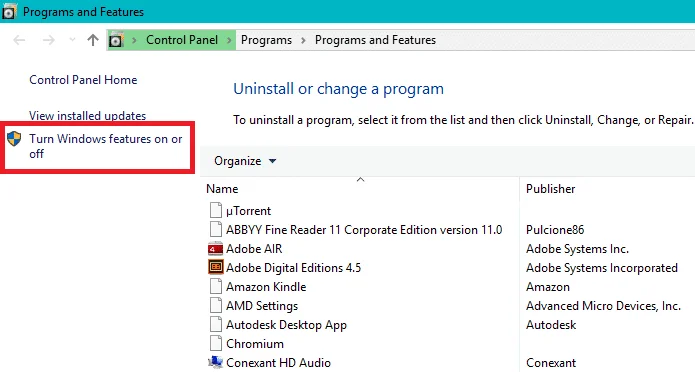Open recent locations dropdown chevron
Image resolution: width=695 pixels, height=372 pixels.
(x=72, y=40)
